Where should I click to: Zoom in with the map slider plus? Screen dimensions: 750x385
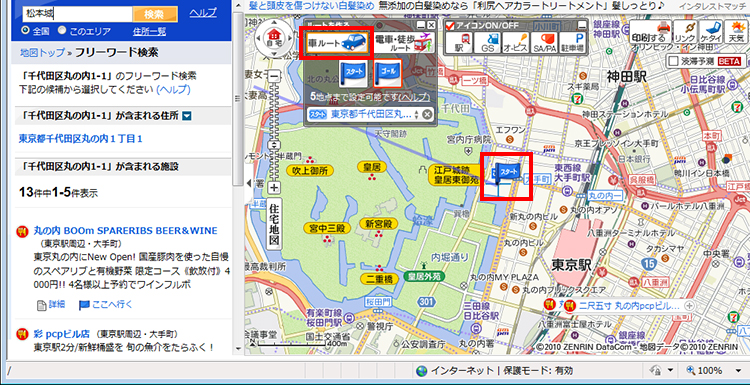point(274,187)
